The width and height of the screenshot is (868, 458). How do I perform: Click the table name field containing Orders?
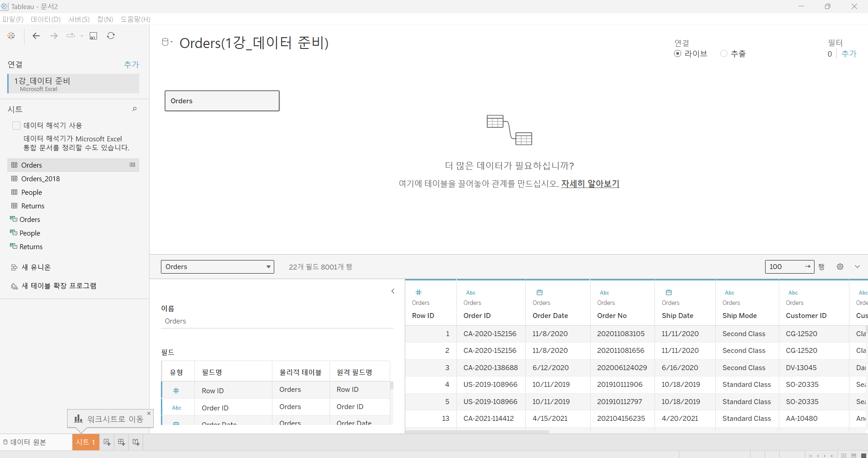(x=277, y=321)
